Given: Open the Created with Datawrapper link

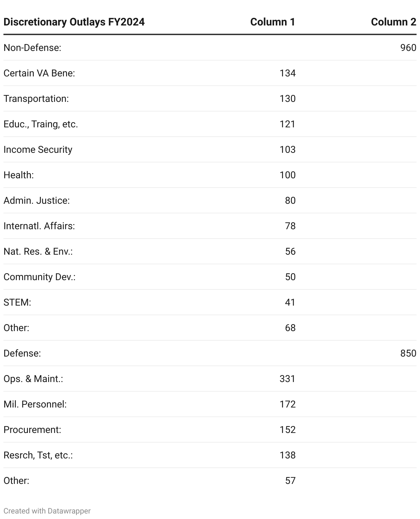Looking at the screenshot, I should point(47,511).
